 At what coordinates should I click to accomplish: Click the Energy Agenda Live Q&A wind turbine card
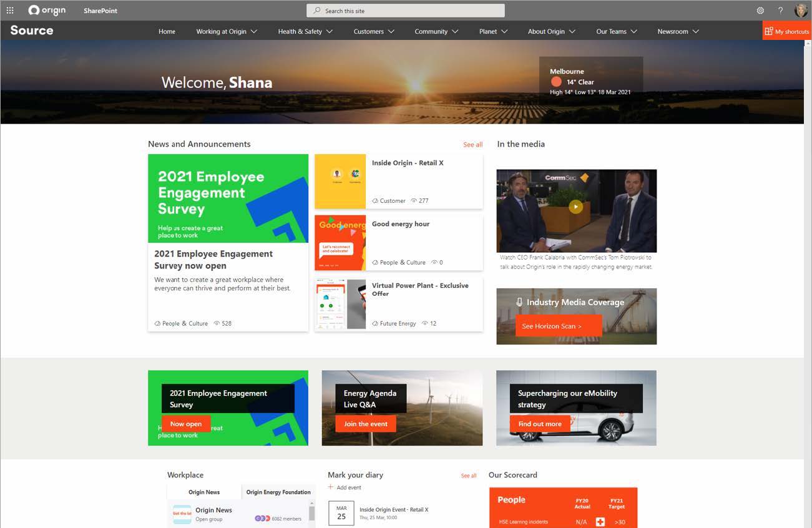[402, 408]
